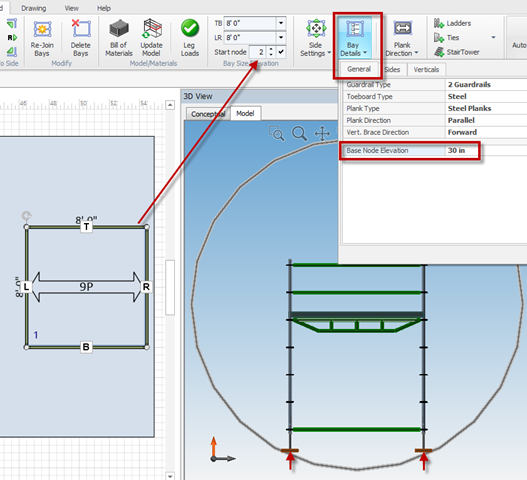Click the Delete Bays icon
Viewport: 527px width, 480px height.
81,28
